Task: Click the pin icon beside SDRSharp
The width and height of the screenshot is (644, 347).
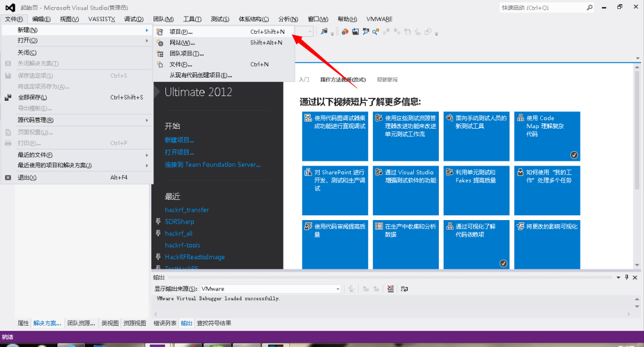Action: tap(158, 221)
